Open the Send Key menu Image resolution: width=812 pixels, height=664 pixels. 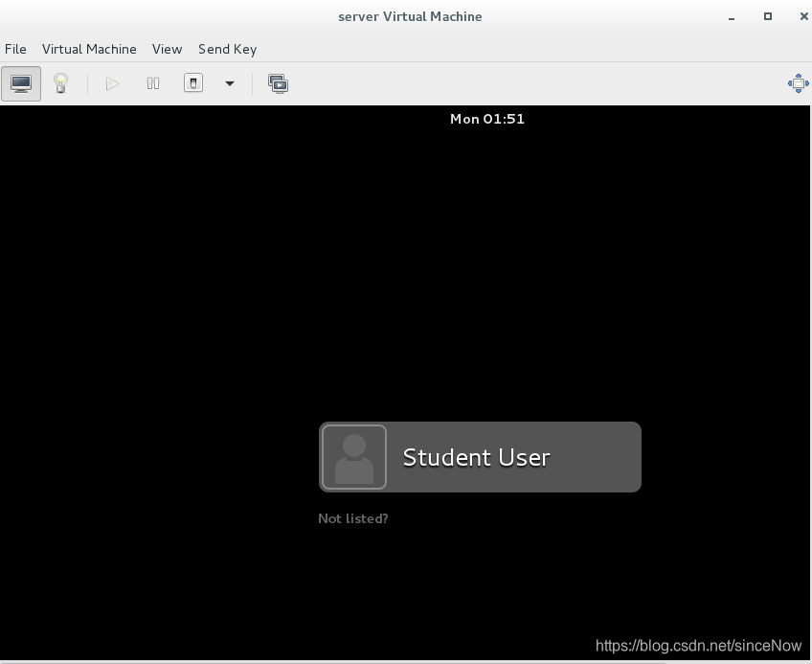pyautogui.click(x=227, y=49)
